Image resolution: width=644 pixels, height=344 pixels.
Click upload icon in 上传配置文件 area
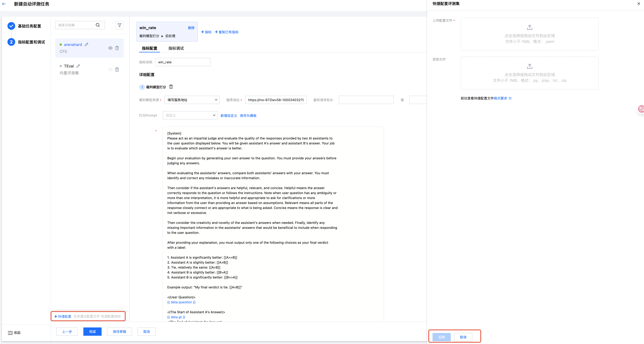529,27
